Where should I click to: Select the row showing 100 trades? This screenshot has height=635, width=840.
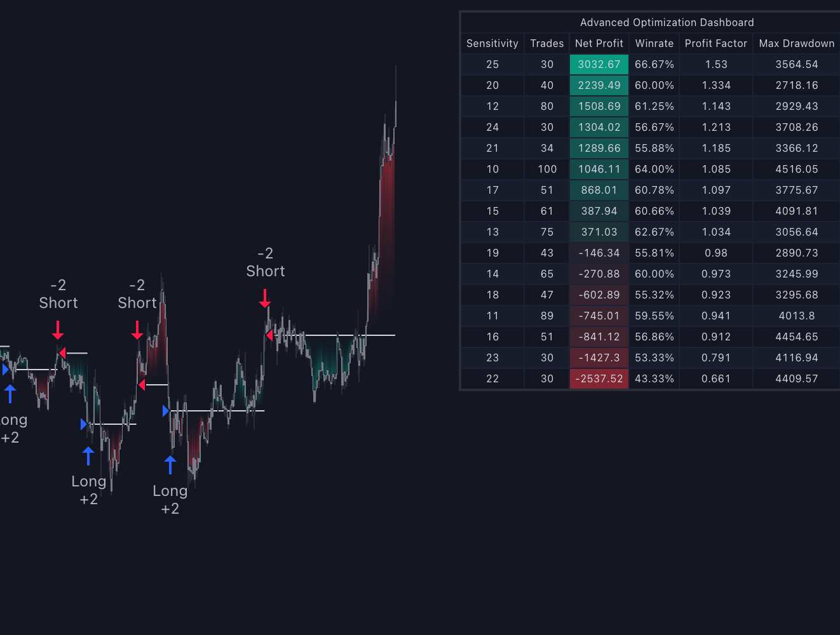click(648, 169)
